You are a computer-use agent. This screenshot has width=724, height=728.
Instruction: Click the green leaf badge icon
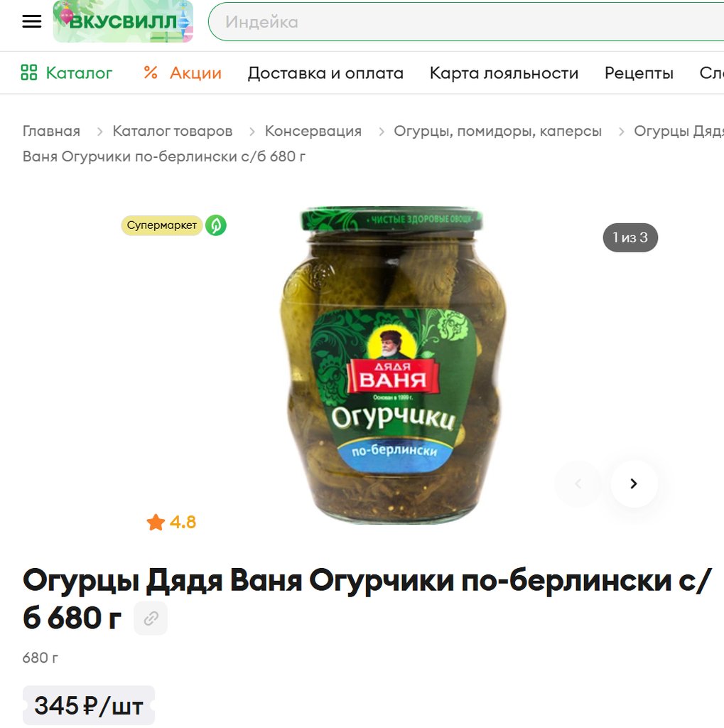click(216, 225)
